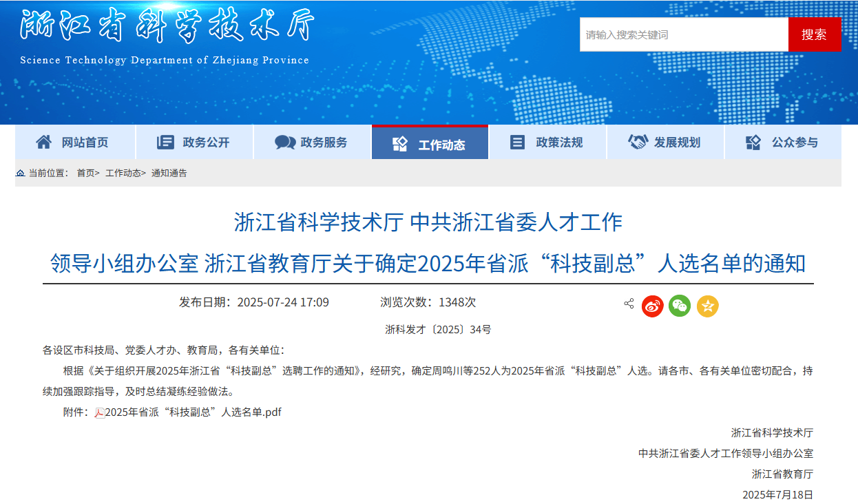858x504 pixels.
Task: Click document number 浙科发才〔2025〕34号
Action: pos(438,330)
